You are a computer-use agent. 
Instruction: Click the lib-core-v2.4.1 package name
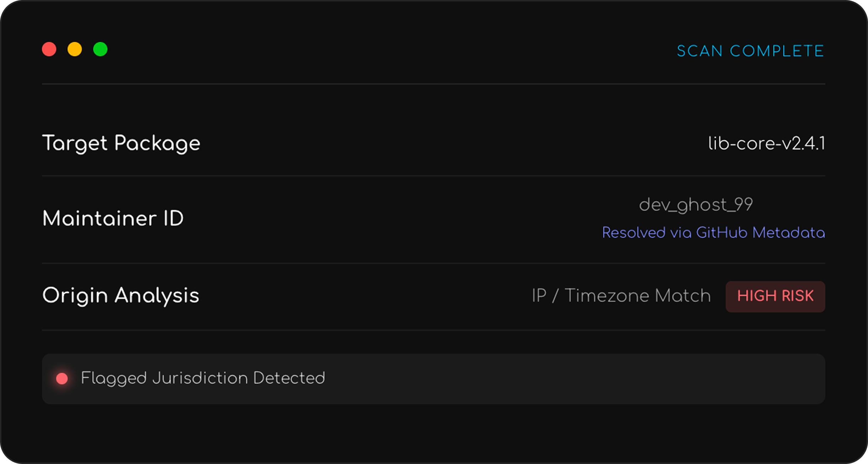click(766, 143)
